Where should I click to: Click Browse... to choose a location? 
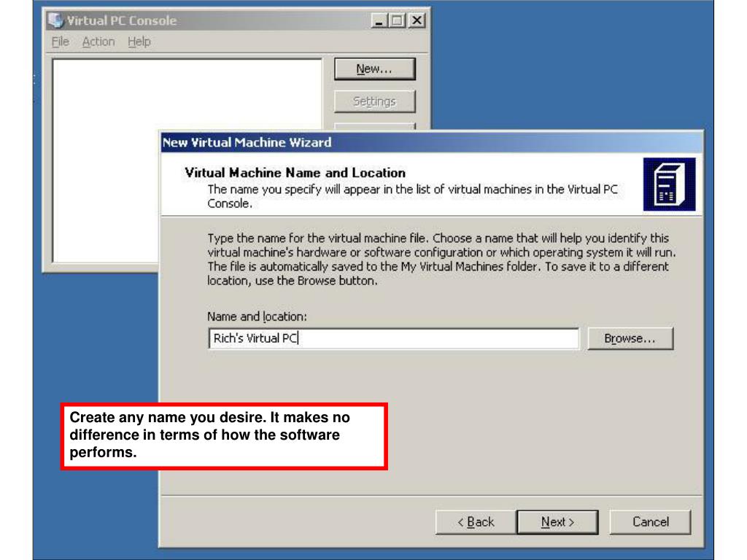pyautogui.click(x=630, y=338)
